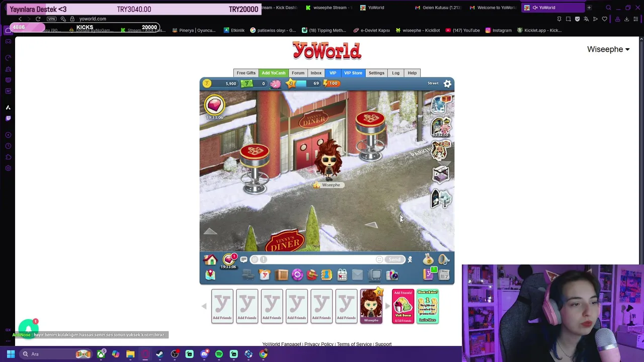Screen dimensions: 644x362
Task: Open the Free Gifts tab
Action: point(246,73)
